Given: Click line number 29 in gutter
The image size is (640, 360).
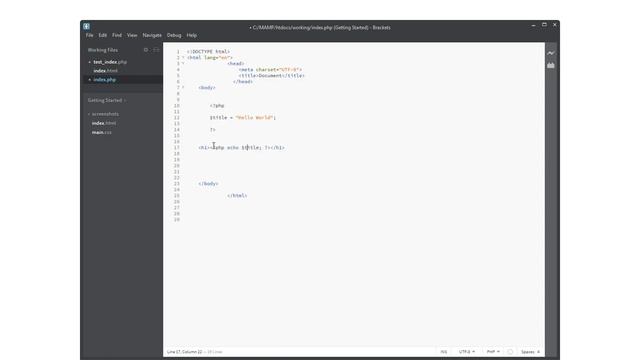Looking at the screenshot, I should (x=177, y=220).
